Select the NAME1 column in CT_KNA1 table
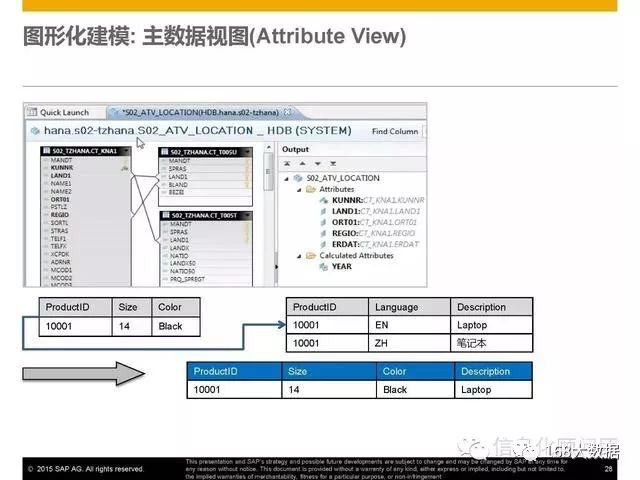This screenshot has height=480, width=640. 61,184
